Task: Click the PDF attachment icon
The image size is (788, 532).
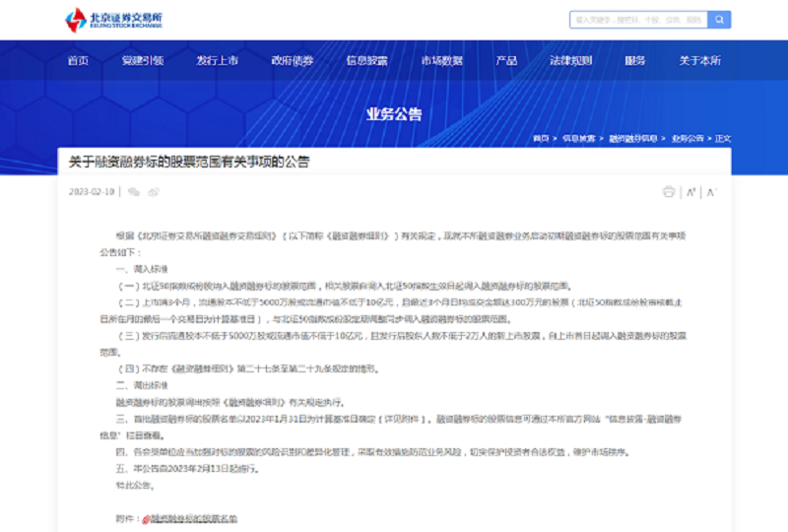Action: pos(145,518)
